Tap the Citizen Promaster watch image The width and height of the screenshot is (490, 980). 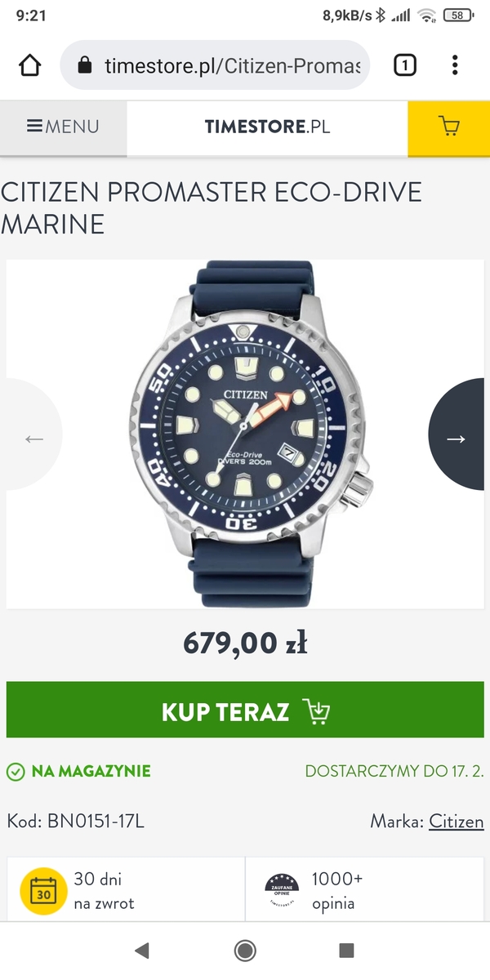pyautogui.click(x=245, y=434)
